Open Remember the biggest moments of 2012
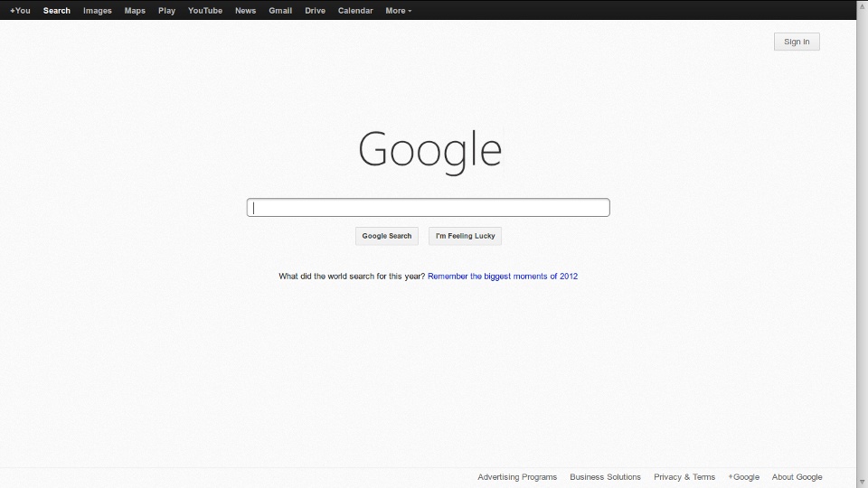 pos(503,277)
